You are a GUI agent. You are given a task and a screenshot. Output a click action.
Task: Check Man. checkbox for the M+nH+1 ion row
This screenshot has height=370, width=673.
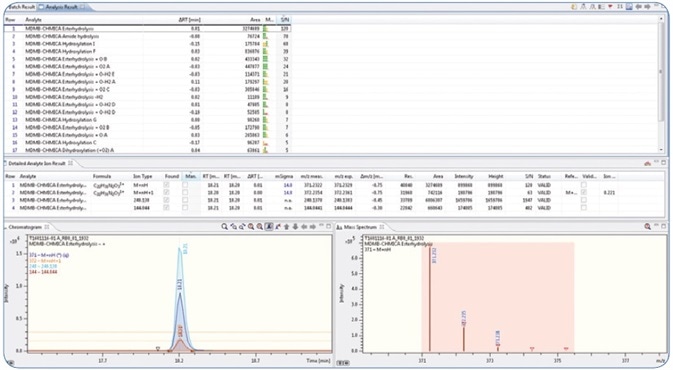click(x=185, y=193)
